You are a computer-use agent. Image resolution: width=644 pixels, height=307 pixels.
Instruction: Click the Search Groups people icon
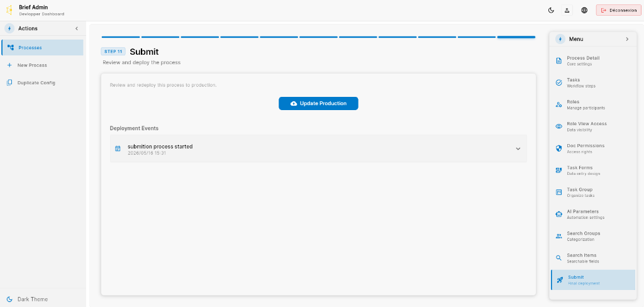pos(558,236)
